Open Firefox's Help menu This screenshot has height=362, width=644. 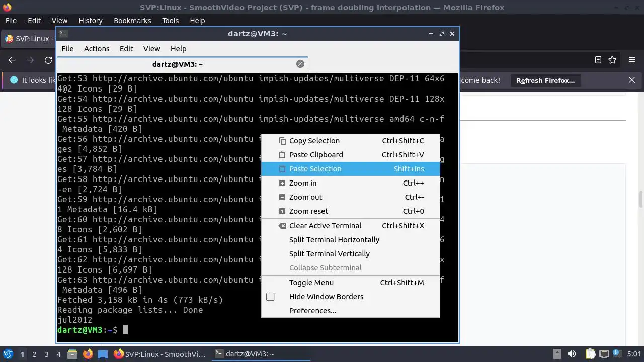coord(197,21)
